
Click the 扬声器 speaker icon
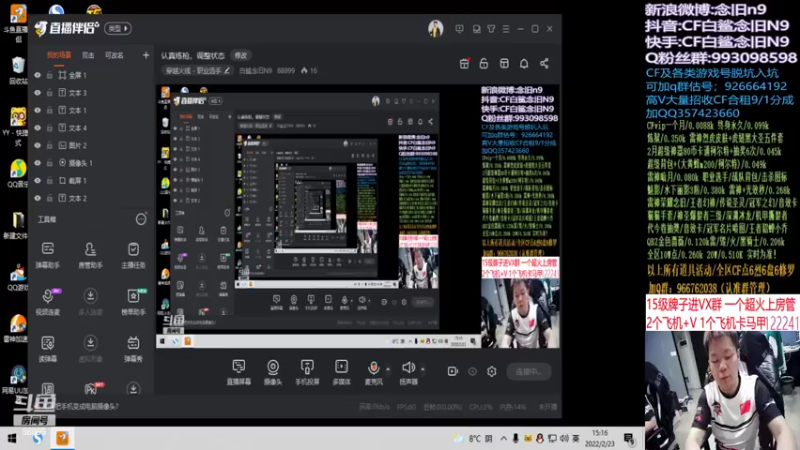[x=408, y=367]
